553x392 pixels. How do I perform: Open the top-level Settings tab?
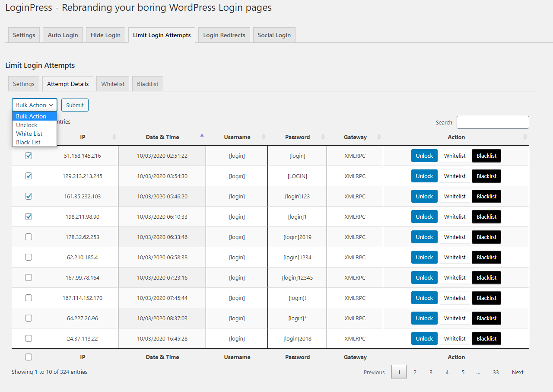(x=24, y=35)
